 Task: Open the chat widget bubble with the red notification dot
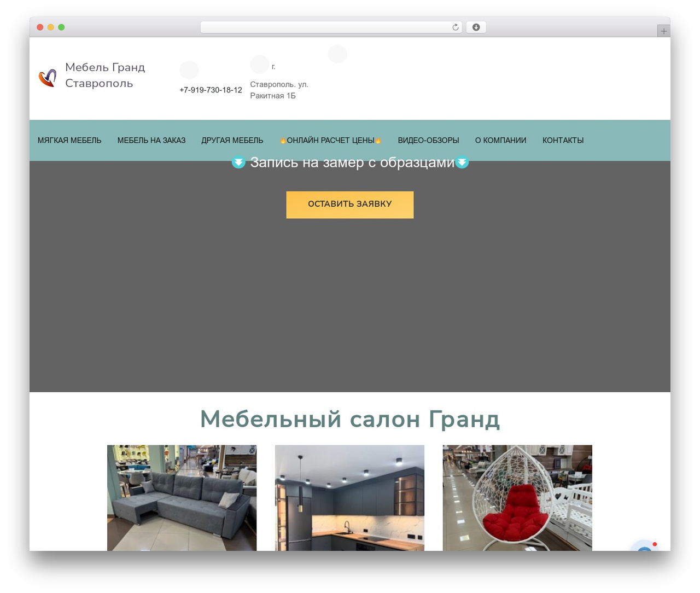[645, 546]
